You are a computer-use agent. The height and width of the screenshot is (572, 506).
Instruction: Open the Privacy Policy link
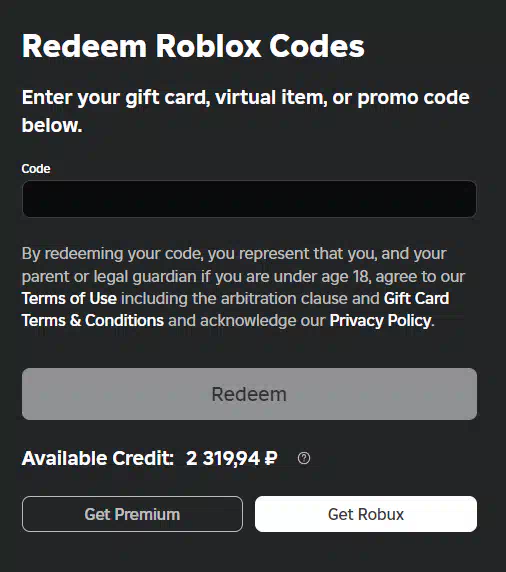point(380,321)
